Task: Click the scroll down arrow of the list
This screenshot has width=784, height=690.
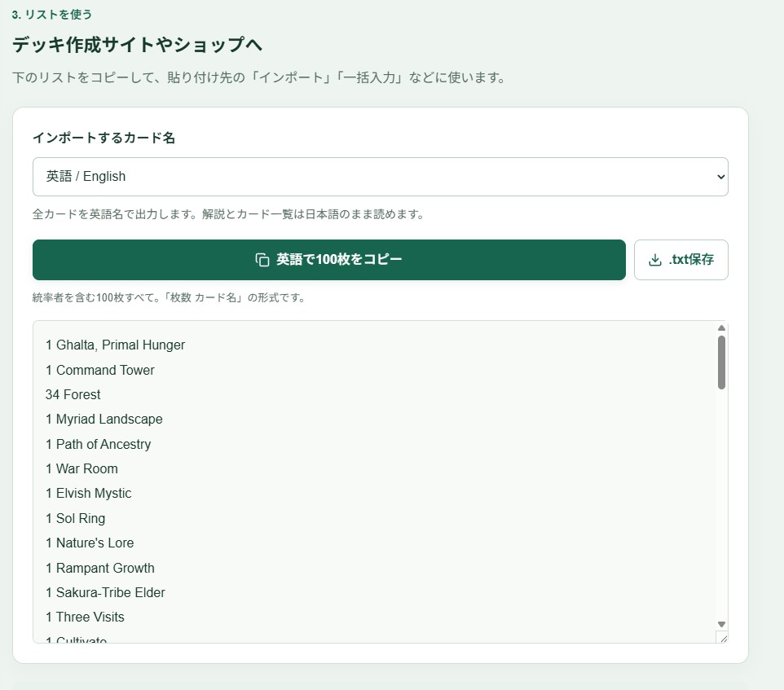Action: pos(721,624)
